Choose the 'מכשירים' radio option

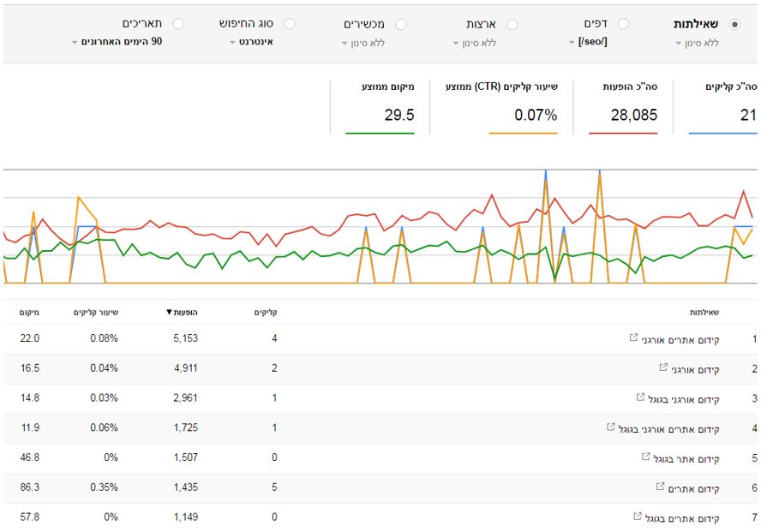[x=400, y=24]
